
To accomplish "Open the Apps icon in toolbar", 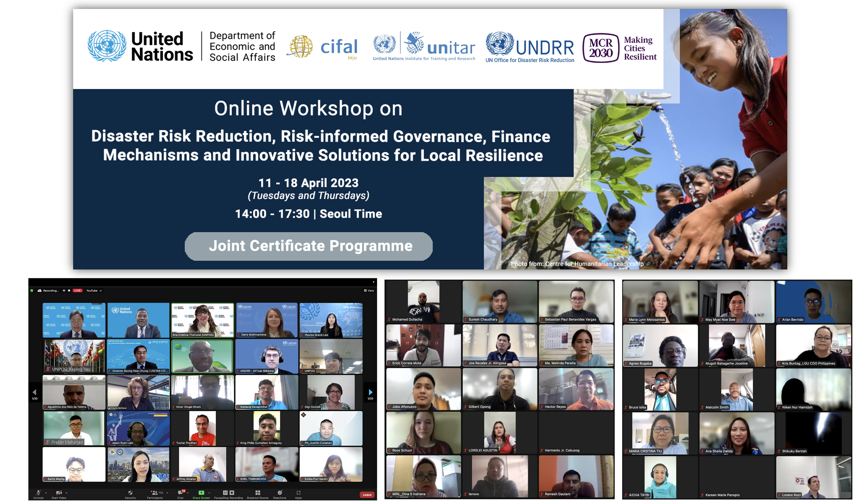I will pos(298,493).
